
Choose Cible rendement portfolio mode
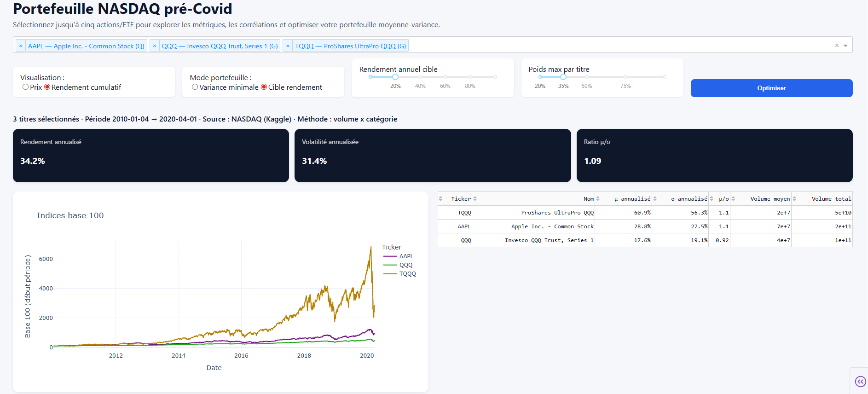[264, 87]
